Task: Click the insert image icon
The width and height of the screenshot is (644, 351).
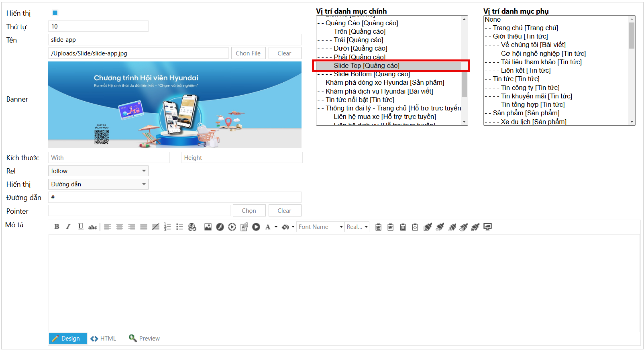Action: [x=208, y=227]
